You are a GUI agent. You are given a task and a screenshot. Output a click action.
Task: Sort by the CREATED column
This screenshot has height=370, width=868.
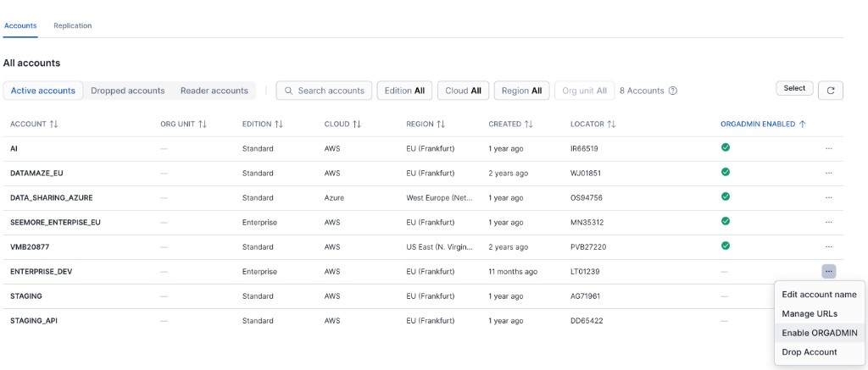[510, 124]
